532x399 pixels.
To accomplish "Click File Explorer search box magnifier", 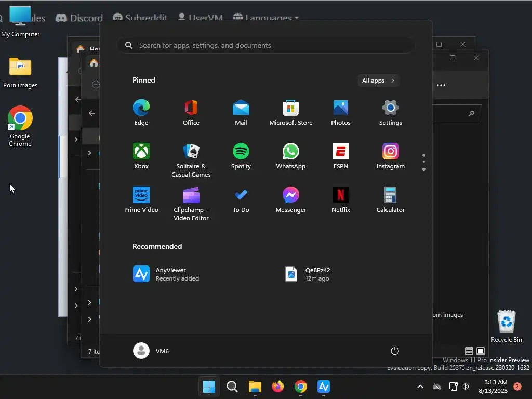I will [471, 113].
